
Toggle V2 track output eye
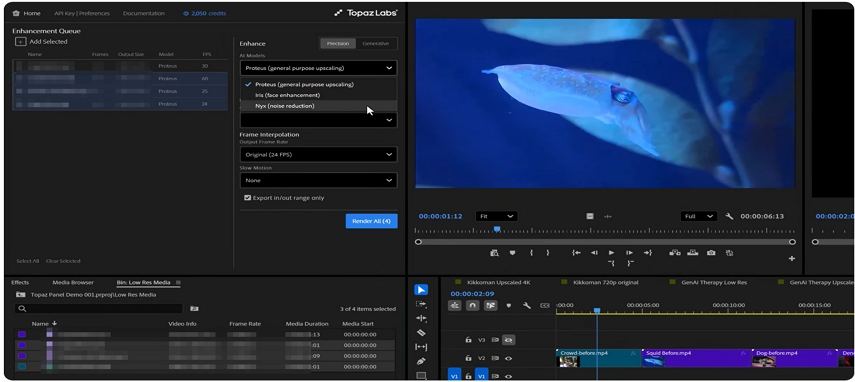508,358
